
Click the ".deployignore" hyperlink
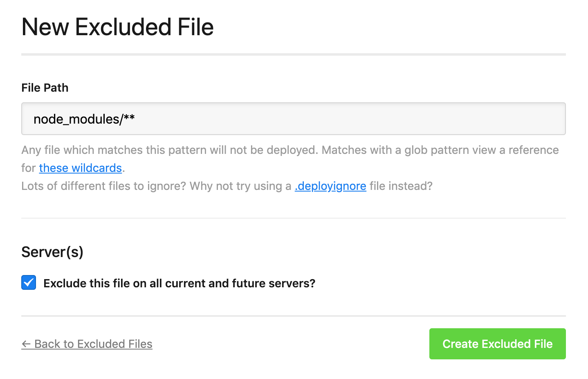330,186
